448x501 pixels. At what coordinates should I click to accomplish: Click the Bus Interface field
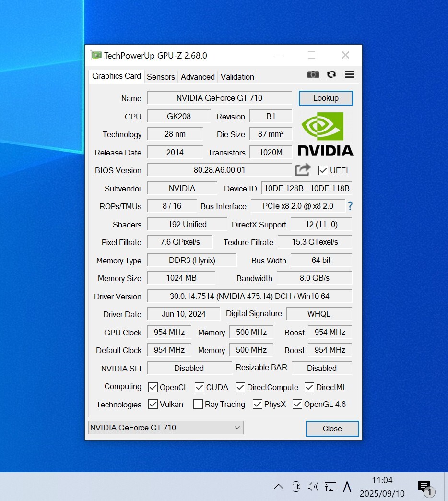tap(298, 206)
